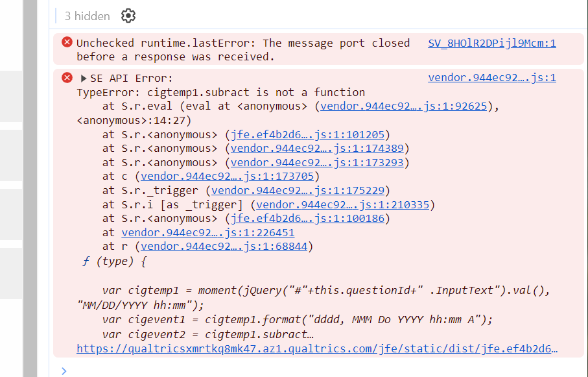Click the runtime.lastError red error icon
Image resolution: width=588 pixels, height=377 pixels.
click(67, 42)
